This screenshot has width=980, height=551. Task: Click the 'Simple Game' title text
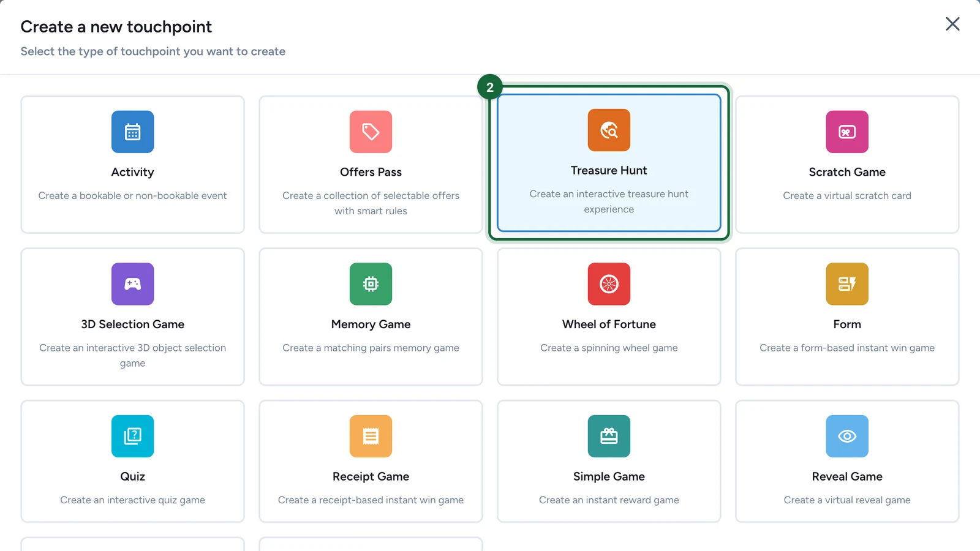point(609,476)
